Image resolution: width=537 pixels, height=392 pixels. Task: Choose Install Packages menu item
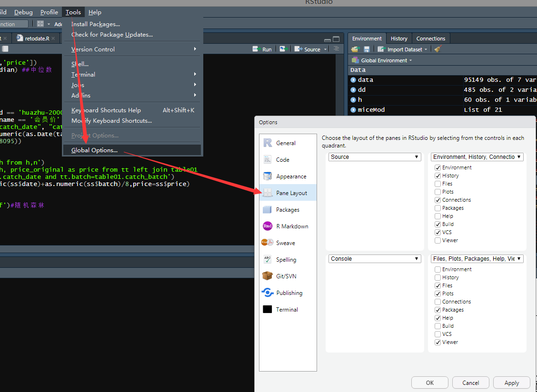[133, 24]
